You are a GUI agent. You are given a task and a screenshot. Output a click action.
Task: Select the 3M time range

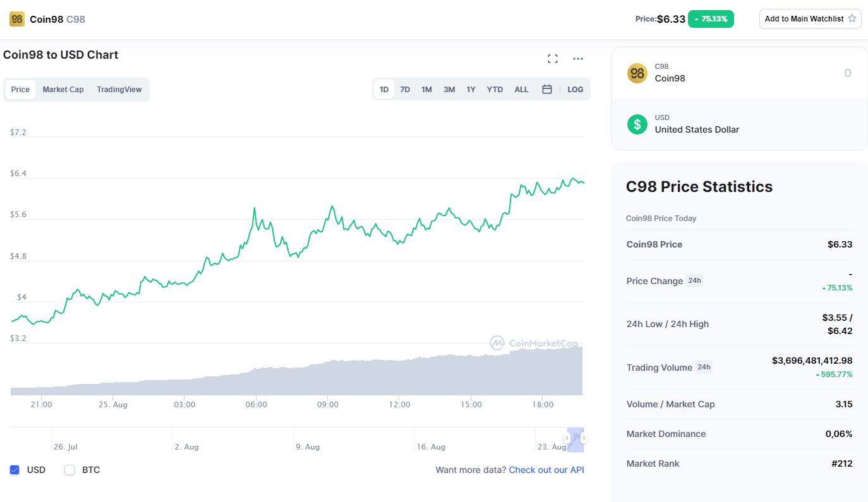tap(449, 90)
